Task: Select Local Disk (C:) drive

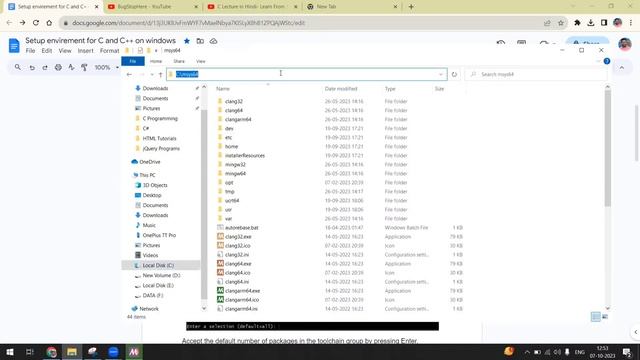Action: [158, 265]
